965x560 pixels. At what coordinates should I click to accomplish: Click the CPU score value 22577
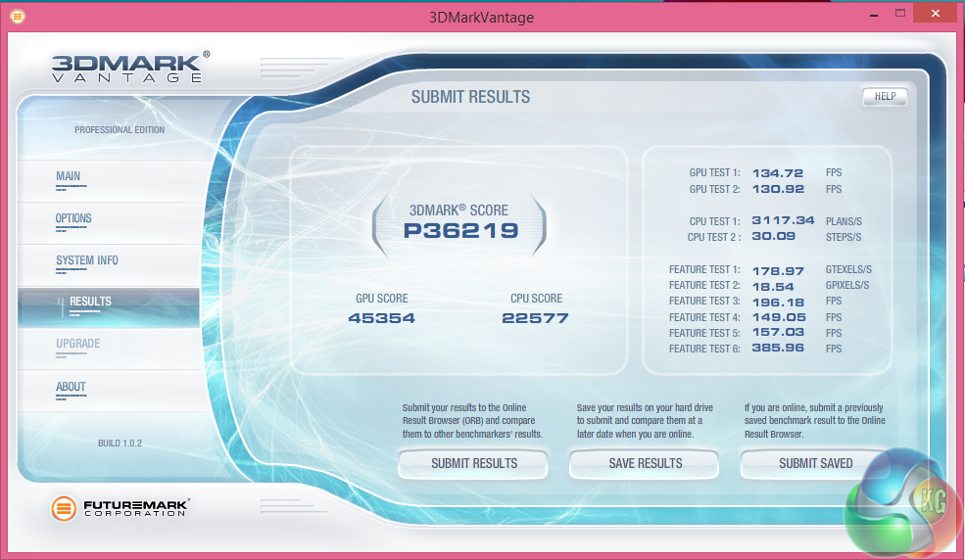click(536, 318)
